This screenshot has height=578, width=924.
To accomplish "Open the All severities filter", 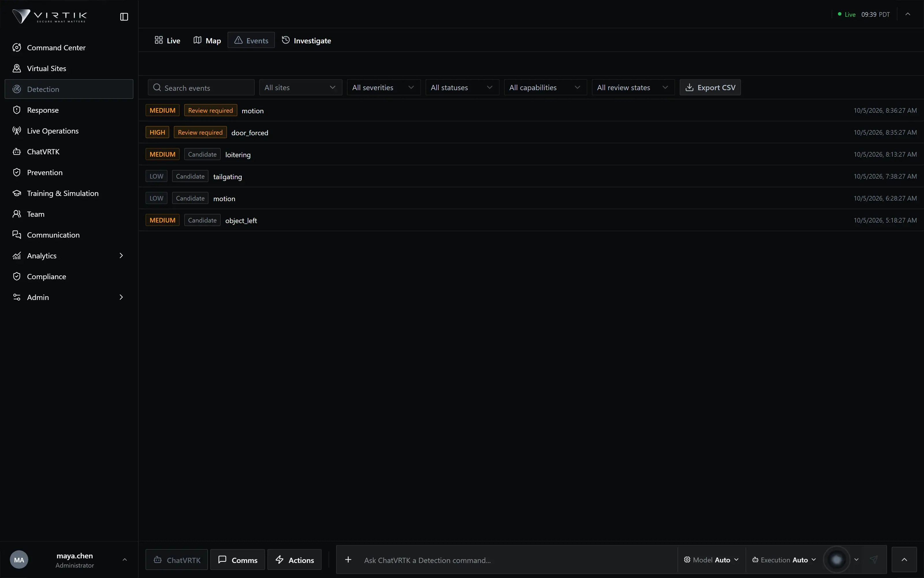I will coord(384,88).
